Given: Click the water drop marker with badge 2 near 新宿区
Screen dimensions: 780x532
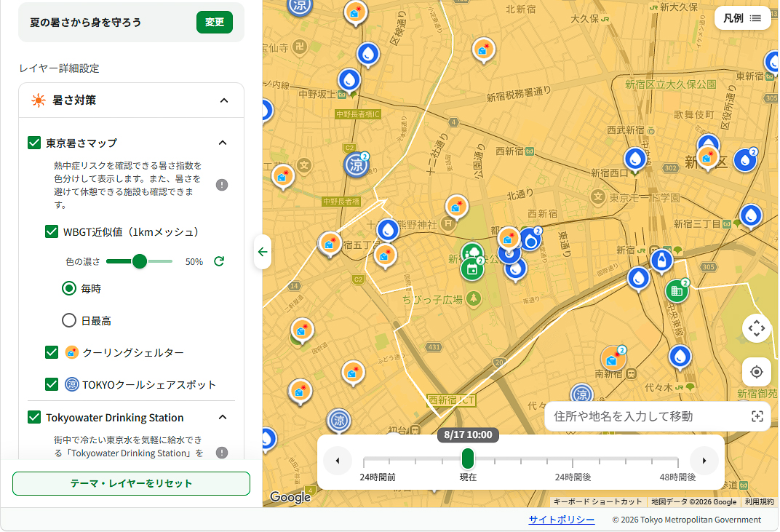Looking at the screenshot, I should pos(744,160).
